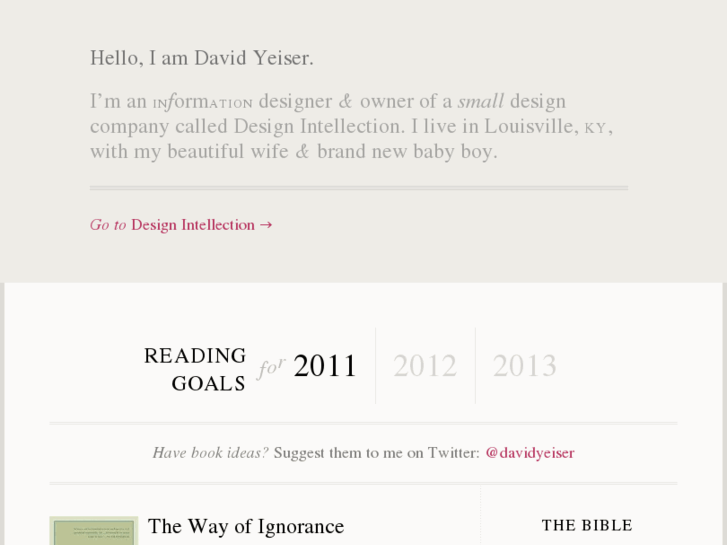Screen dimensions: 727x545
Task: Click THE BIBLE section heading
Action: point(587,525)
